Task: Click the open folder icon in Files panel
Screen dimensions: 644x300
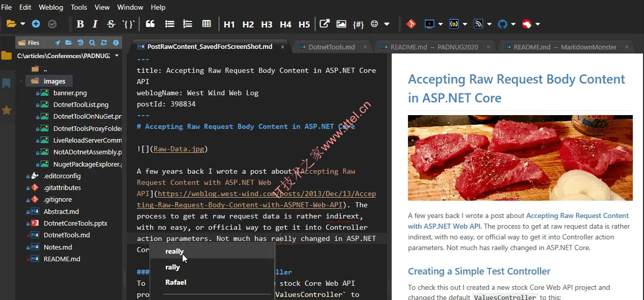Action: (69, 43)
